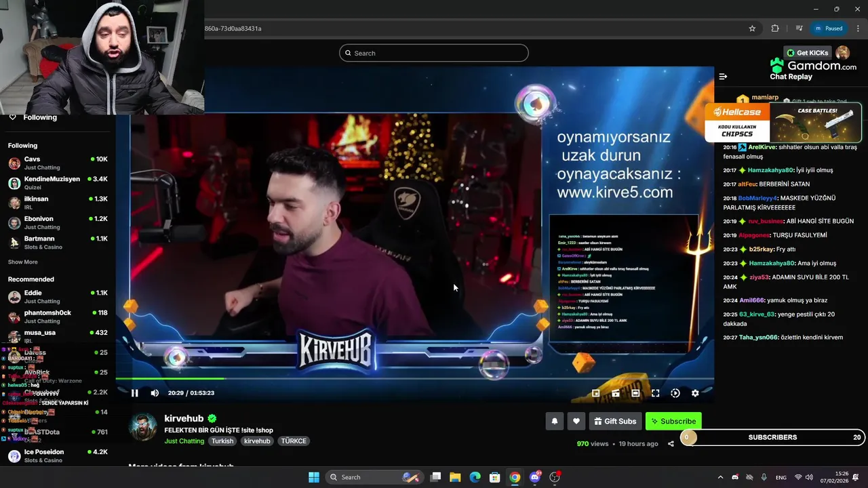Screen dimensions: 868x488
Task: Click the playback speed circular icon
Action: [x=675, y=393]
